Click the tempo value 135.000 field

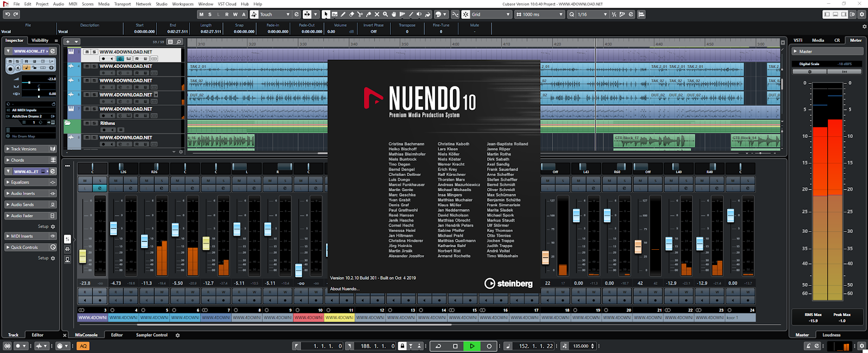pyautogui.click(x=581, y=346)
